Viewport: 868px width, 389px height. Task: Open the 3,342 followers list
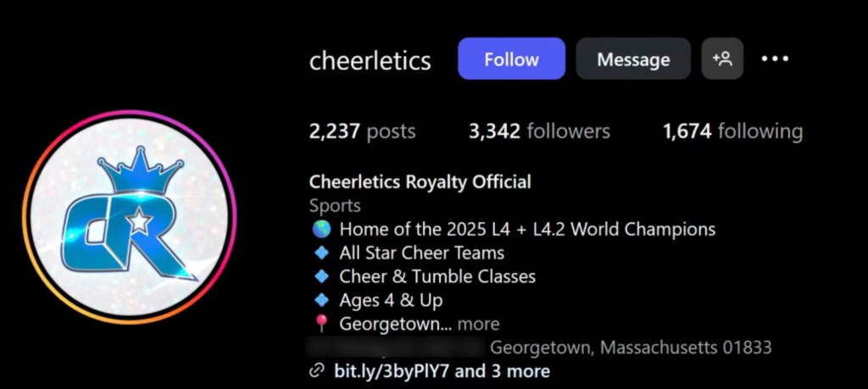click(539, 131)
